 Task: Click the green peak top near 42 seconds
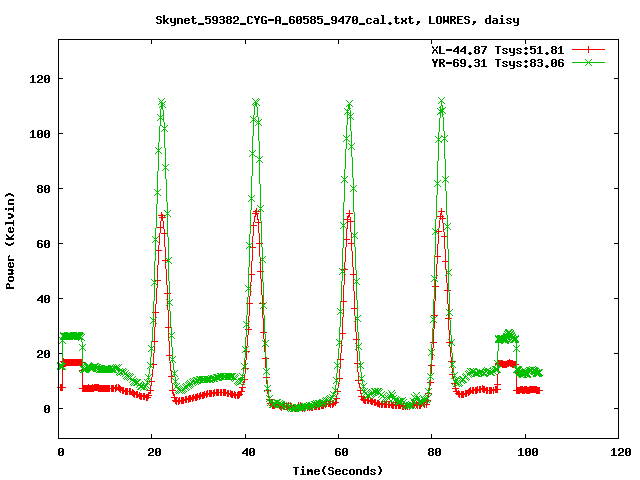click(x=256, y=102)
